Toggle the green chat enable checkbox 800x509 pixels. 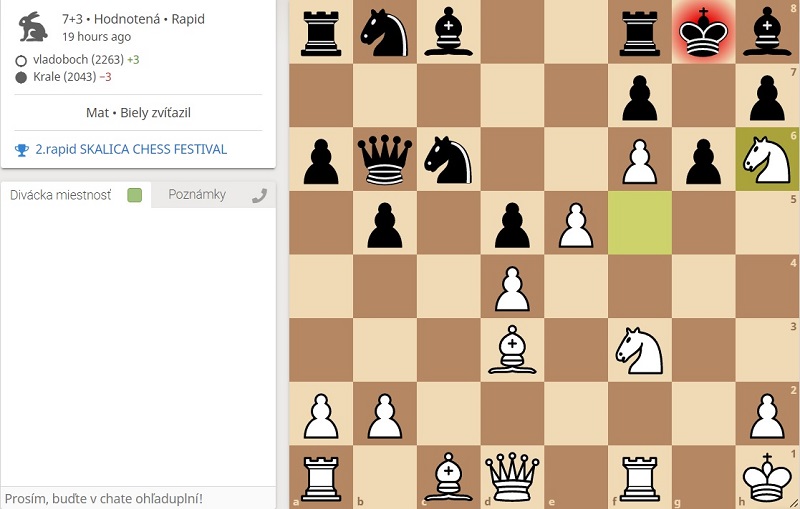click(x=135, y=195)
